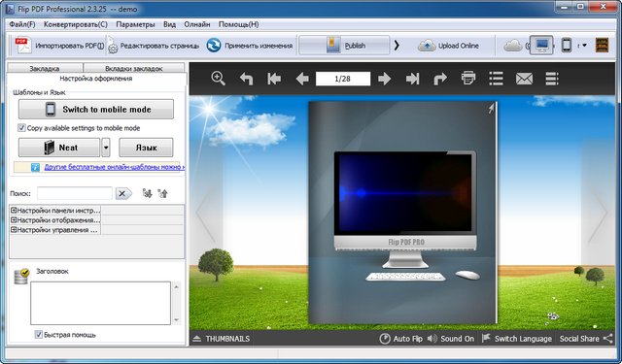622x364 pixels.
Task: Expand the THUMBNAILS panel
Action: 222,339
